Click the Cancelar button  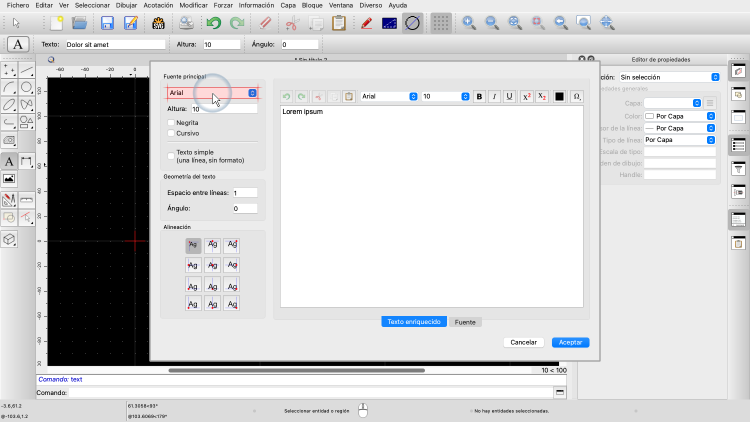point(524,342)
